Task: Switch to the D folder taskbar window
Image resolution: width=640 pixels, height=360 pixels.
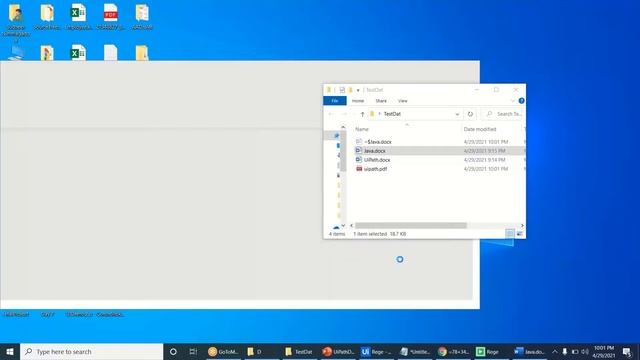Action: tap(261, 351)
